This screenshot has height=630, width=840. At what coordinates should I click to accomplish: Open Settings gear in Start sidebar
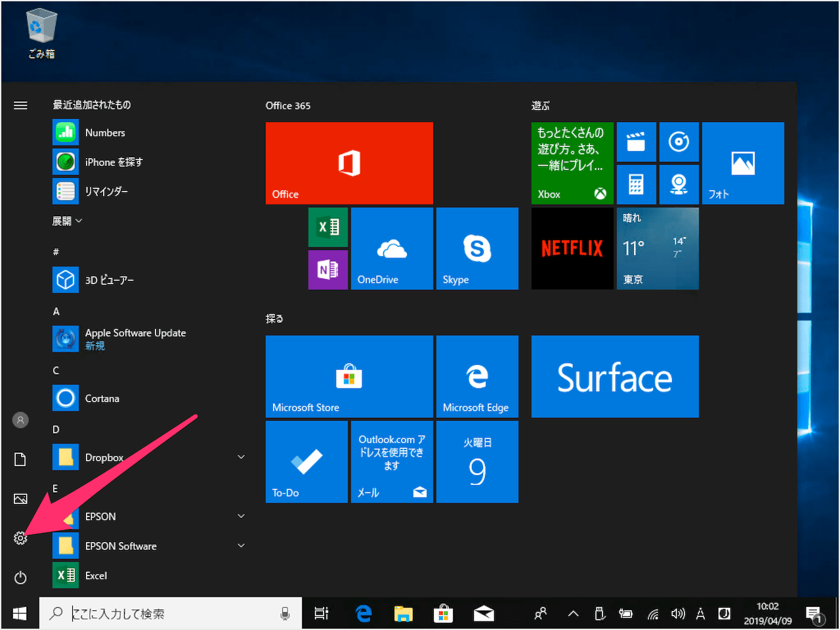click(20, 538)
